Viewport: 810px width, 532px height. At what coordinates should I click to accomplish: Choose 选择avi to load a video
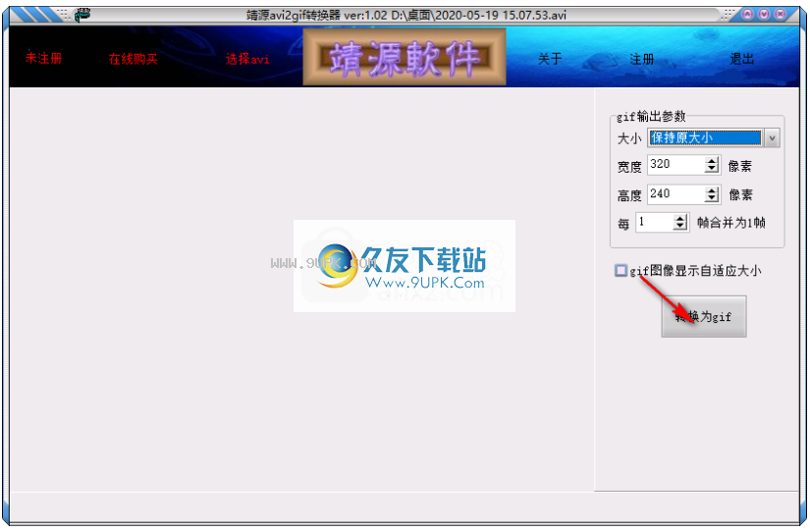pyautogui.click(x=247, y=59)
